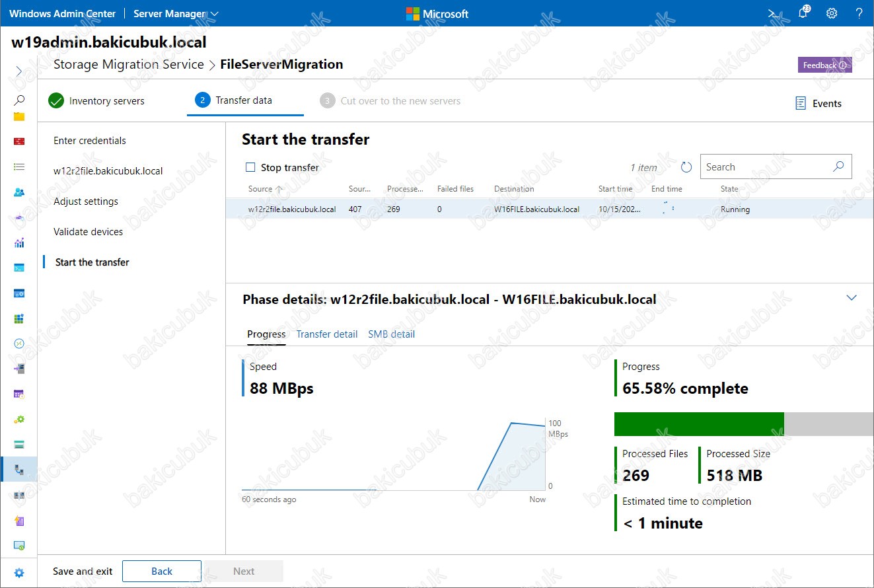Sort by the Destination column header
The image size is (874, 588).
tap(514, 189)
